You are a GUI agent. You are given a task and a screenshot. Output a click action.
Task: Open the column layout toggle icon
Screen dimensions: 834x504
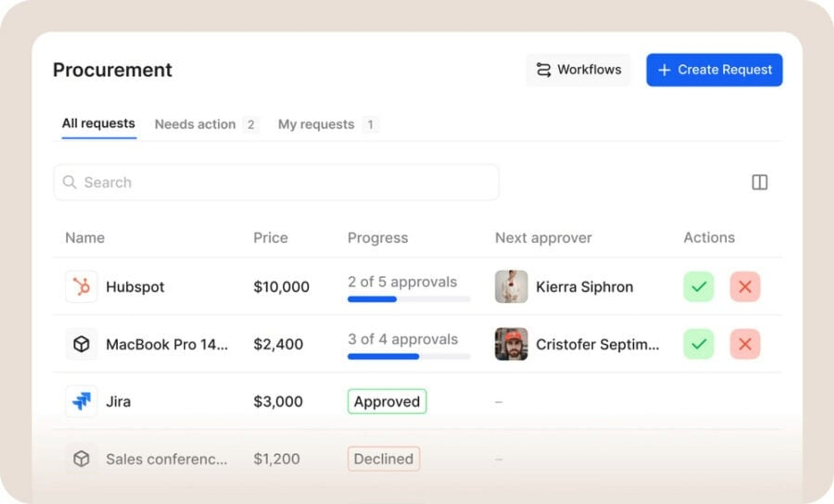(759, 182)
